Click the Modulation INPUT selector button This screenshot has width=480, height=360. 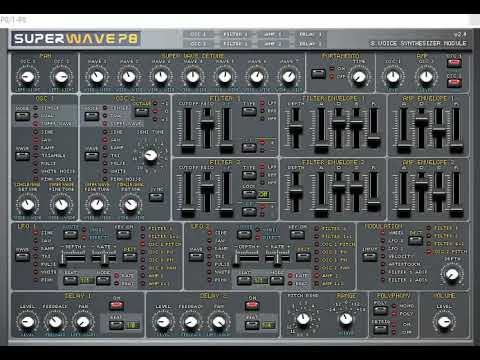coord(369,257)
